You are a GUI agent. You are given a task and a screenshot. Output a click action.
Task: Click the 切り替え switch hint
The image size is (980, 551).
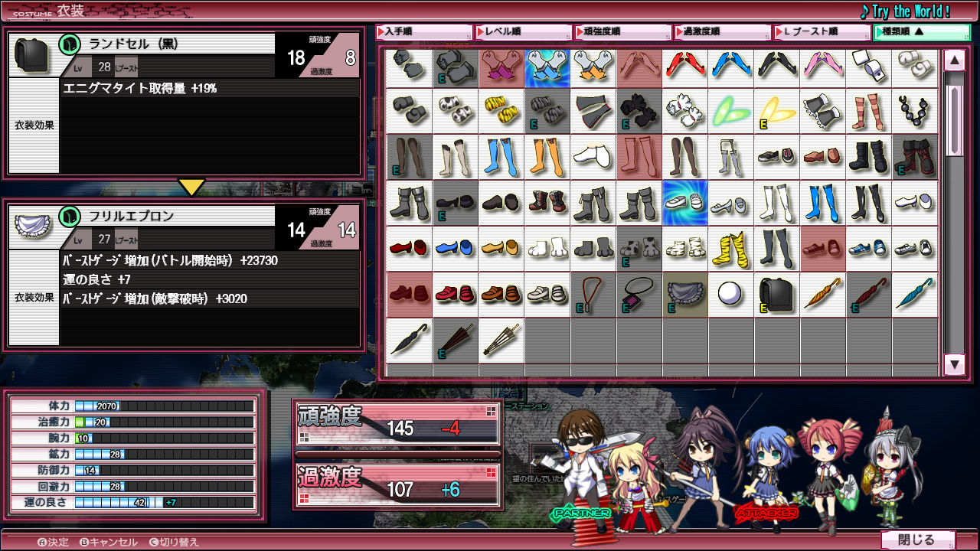point(174,542)
